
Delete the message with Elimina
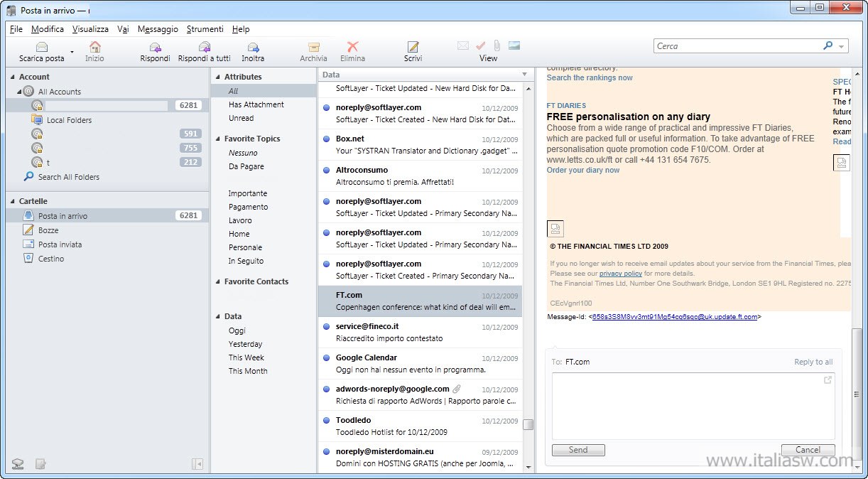point(352,47)
